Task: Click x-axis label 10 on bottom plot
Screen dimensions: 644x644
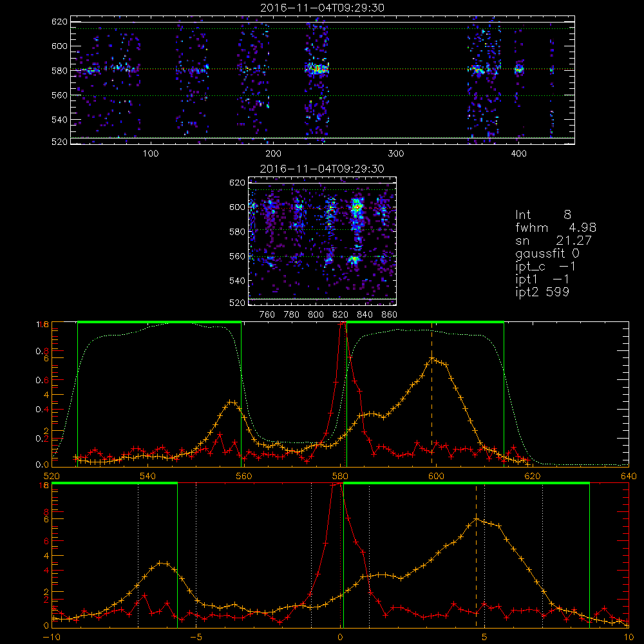Action: (629, 637)
